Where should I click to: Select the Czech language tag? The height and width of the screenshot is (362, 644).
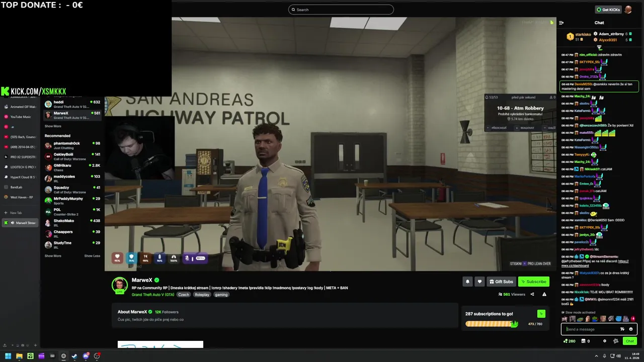184,295
